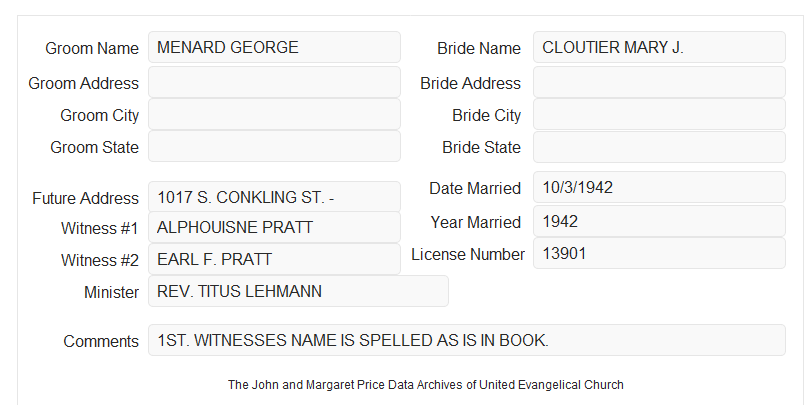The height and width of the screenshot is (405, 805).
Task: Focus the Comments field about witness spelling
Action: click(x=467, y=340)
